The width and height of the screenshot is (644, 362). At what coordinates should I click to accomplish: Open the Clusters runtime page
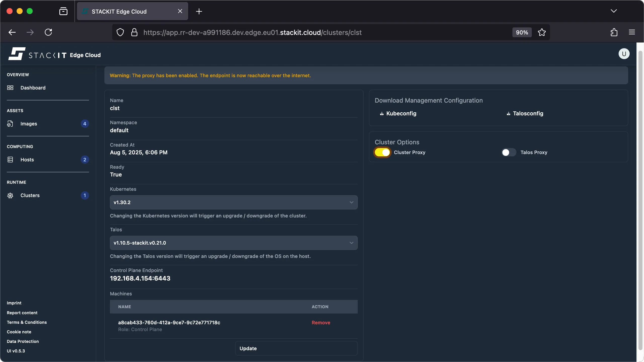30,195
